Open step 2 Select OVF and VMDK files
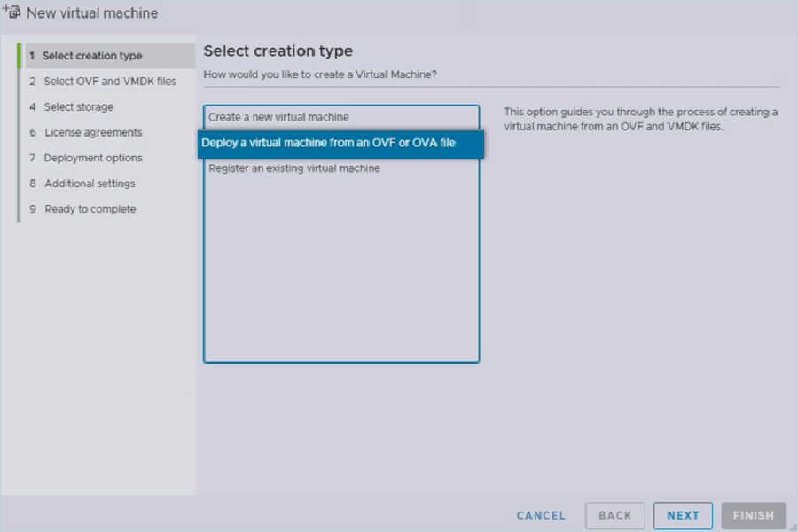The width and height of the screenshot is (798, 532). point(110,82)
